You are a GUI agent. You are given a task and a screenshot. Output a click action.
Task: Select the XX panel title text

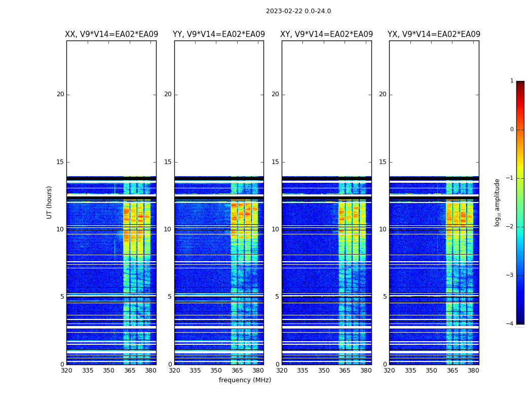[111, 34]
